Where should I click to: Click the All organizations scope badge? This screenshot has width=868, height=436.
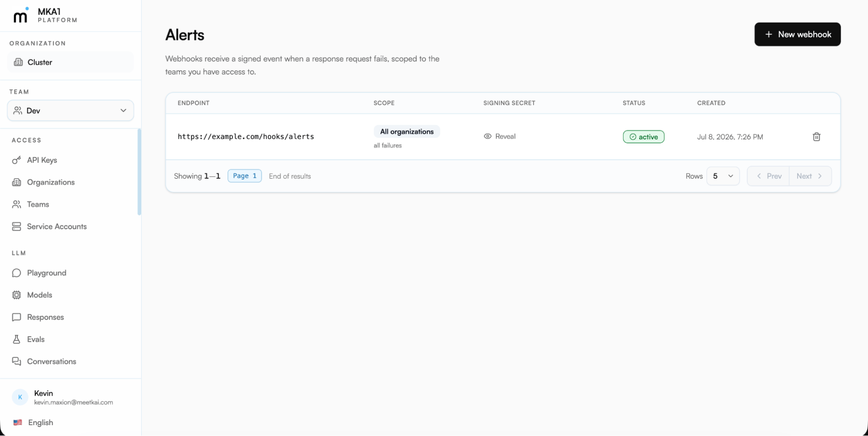click(x=407, y=132)
